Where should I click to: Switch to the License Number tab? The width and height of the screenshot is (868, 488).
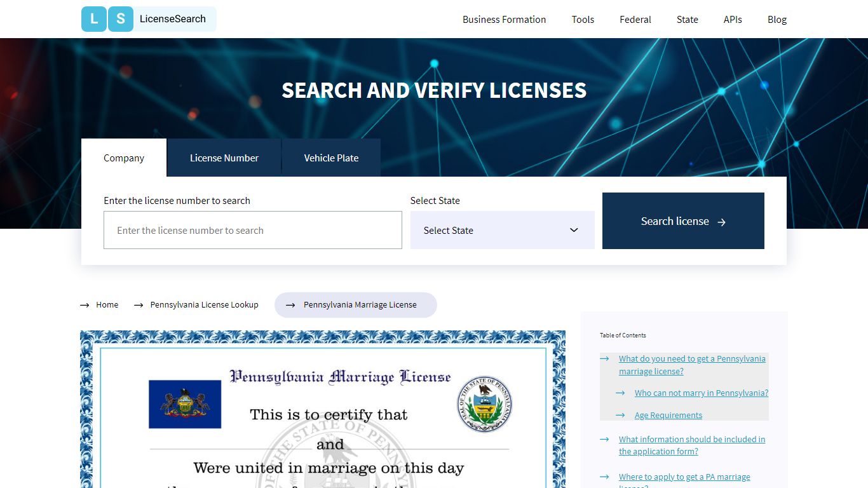pos(224,158)
